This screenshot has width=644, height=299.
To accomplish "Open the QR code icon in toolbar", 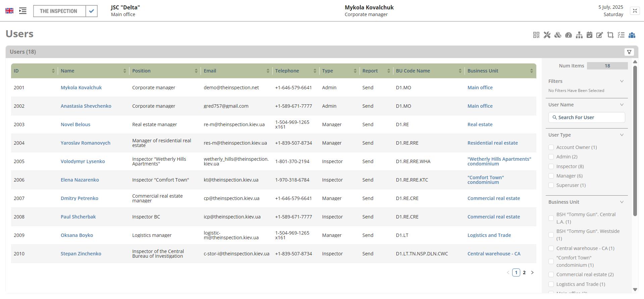I will tap(536, 35).
